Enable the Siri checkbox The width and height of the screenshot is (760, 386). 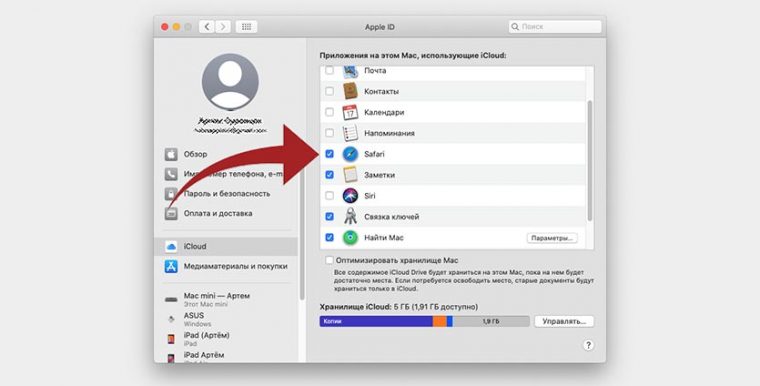pyautogui.click(x=330, y=196)
